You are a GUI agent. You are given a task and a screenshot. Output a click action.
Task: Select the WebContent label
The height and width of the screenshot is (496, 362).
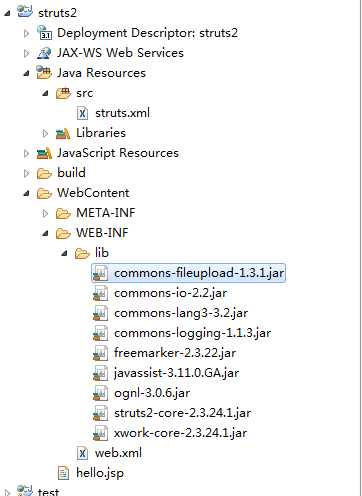(93, 193)
